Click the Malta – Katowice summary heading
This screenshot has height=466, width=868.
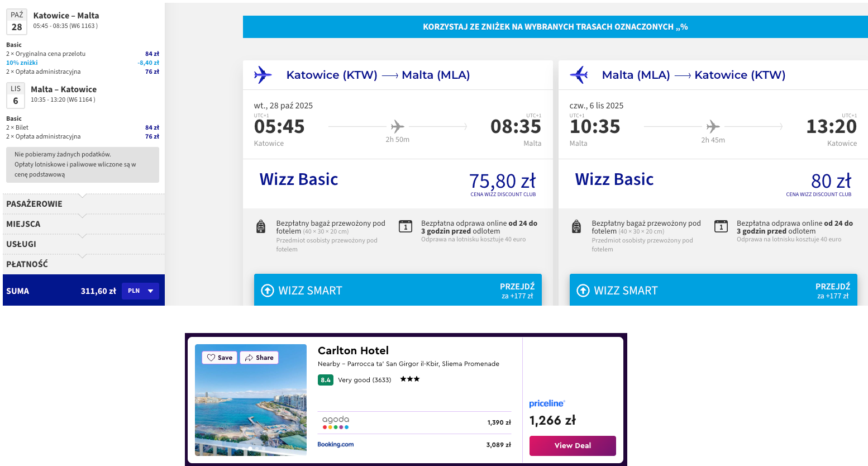click(64, 89)
